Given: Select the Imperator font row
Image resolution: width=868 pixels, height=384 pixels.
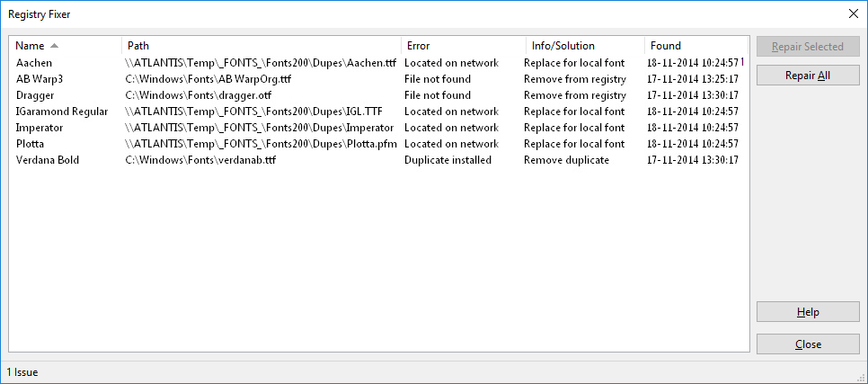Looking at the screenshot, I should click(378, 128).
